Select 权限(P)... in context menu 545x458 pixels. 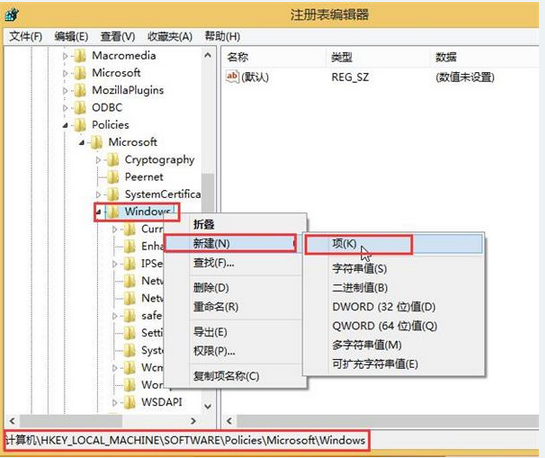point(214,351)
